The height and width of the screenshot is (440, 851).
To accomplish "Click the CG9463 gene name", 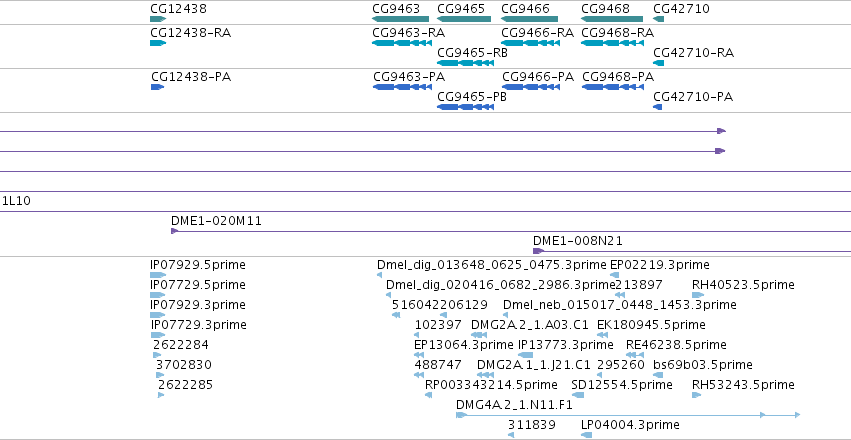I will (x=396, y=9).
